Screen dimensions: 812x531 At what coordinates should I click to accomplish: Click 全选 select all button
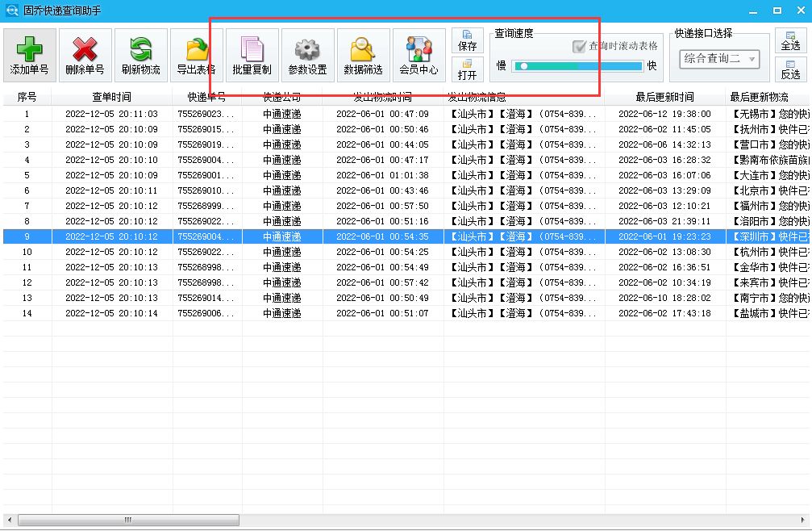(790, 41)
